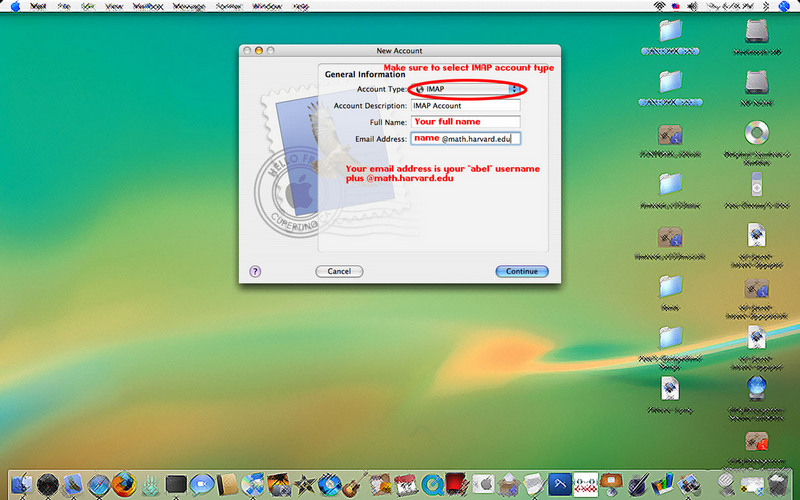Viewport: 800px width, 500px height.
Task: Launch Firefox from the dock
Action: [x=124, y=485]
